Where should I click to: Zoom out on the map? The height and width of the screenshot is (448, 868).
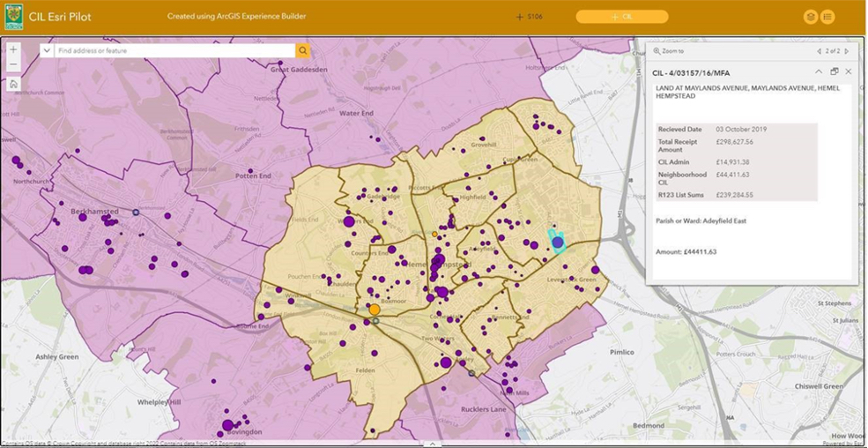13,65
